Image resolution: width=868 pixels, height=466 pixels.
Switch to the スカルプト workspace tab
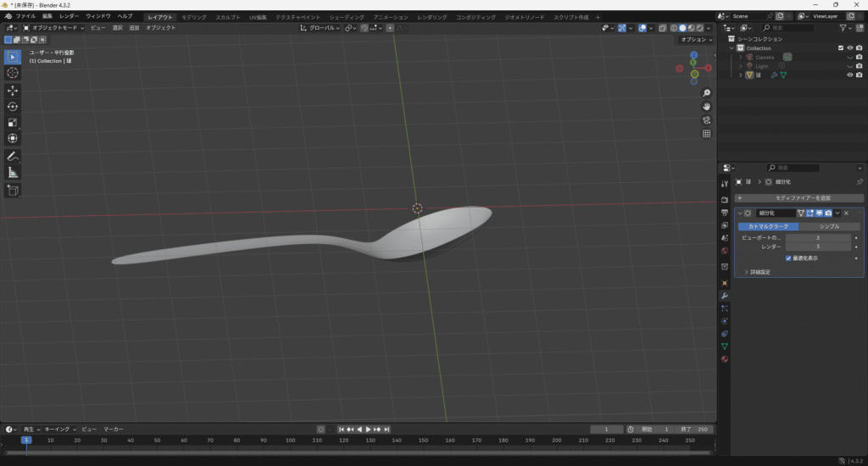coord(228,17)
